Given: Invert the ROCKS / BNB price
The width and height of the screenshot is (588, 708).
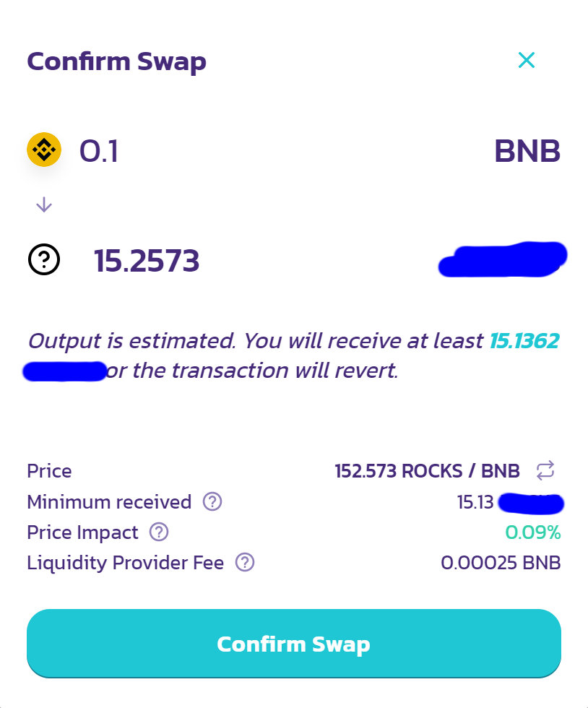Looking at the screenshot, I should (545, 470).
